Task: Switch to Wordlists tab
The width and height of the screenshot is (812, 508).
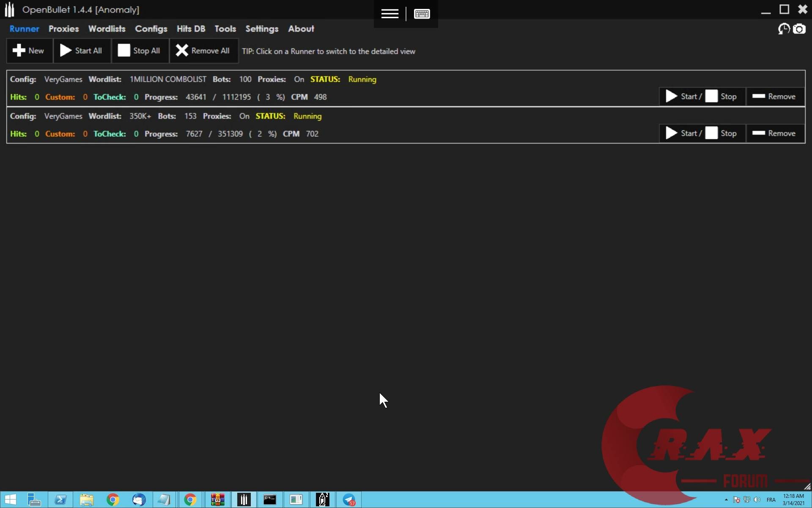Action: [107, 29]
